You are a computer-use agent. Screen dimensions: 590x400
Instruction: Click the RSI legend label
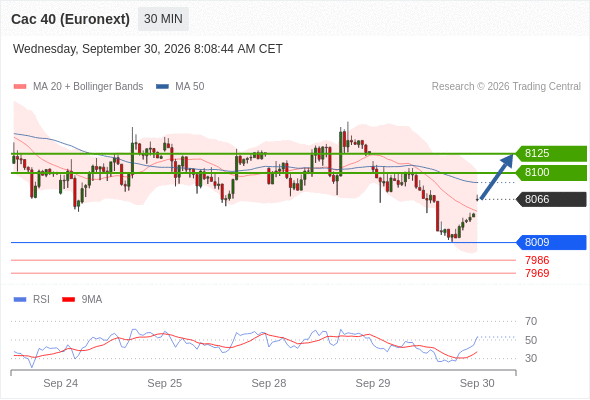(x=41, y=300)
